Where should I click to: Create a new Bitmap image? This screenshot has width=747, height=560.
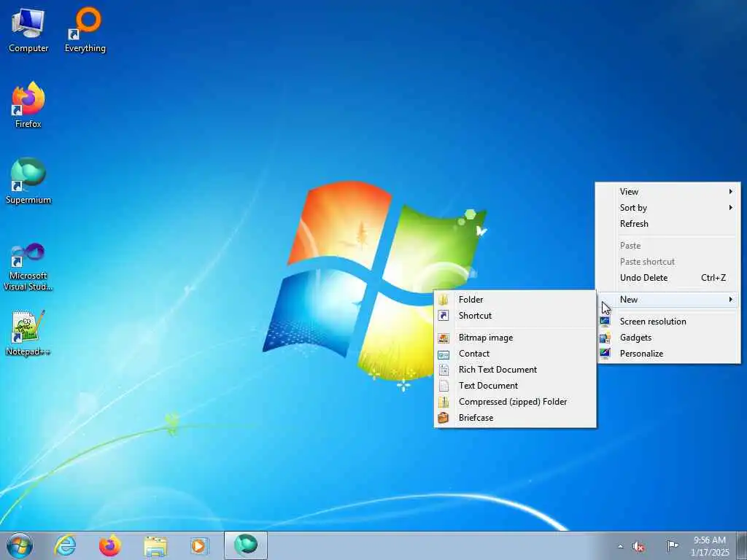pyautogui.click(x=515, y=338)
